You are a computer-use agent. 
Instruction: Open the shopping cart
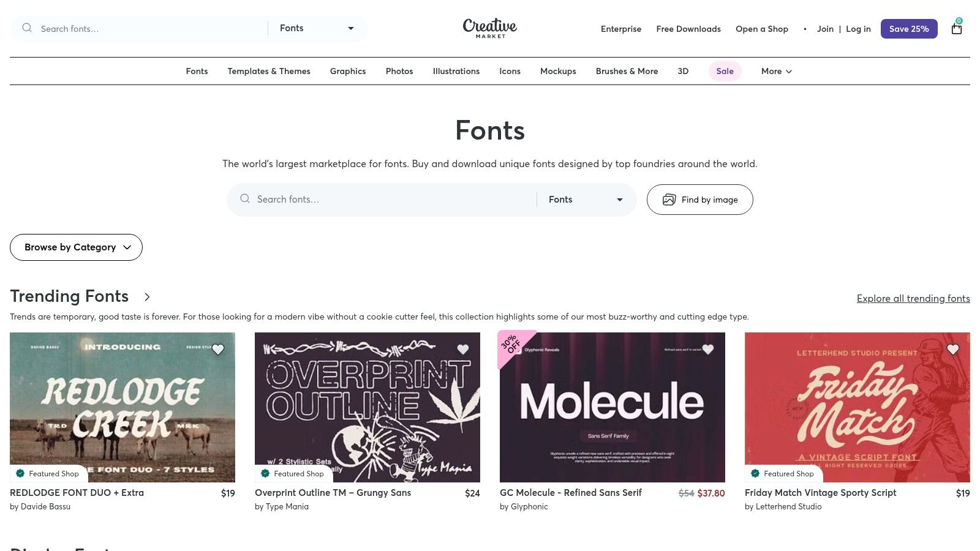956,29
